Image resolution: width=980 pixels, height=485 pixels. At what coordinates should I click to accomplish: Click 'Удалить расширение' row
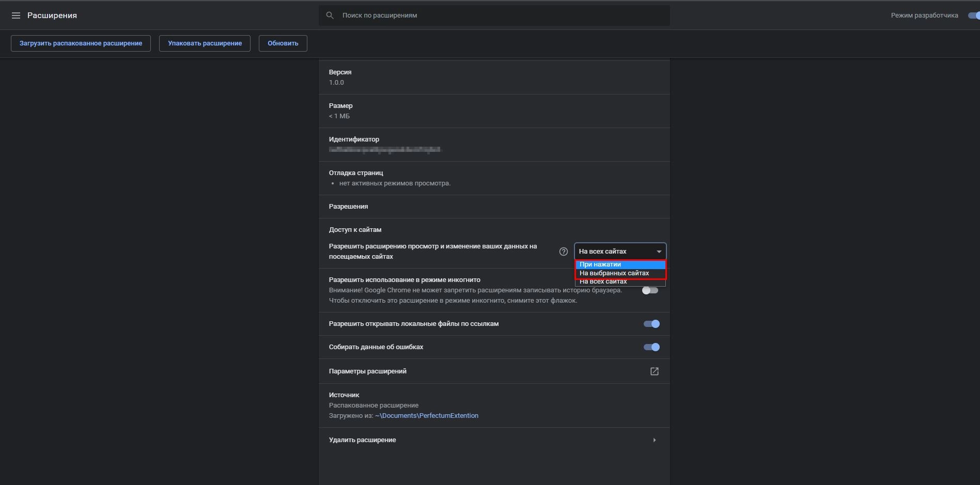(x=494, y=440)
